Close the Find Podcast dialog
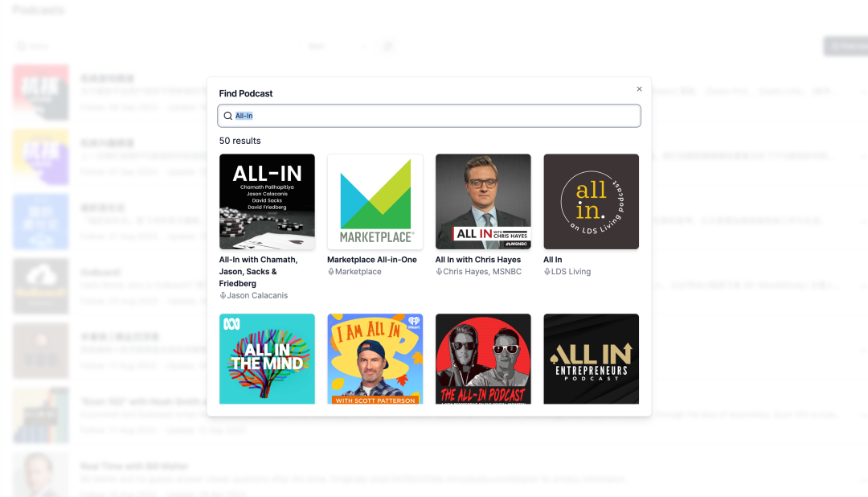This screenshot has height=497, width=868. [x=640, y=88]
